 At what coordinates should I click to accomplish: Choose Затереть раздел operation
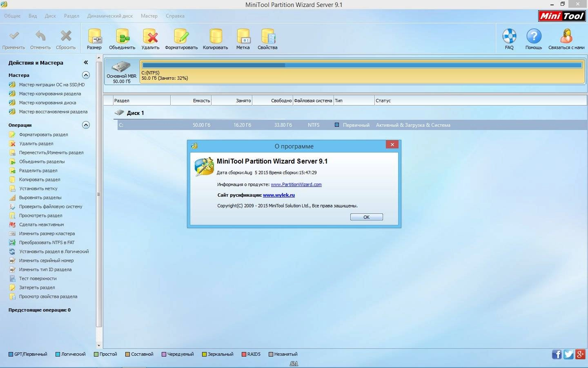pos(37,287)
